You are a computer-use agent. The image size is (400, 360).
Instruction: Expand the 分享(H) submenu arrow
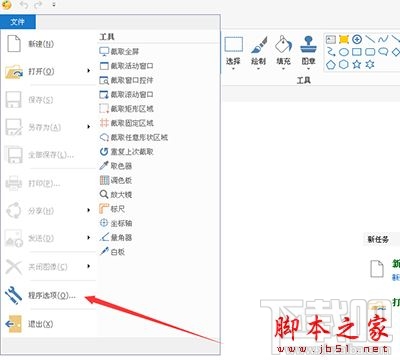tap(89, 210)
